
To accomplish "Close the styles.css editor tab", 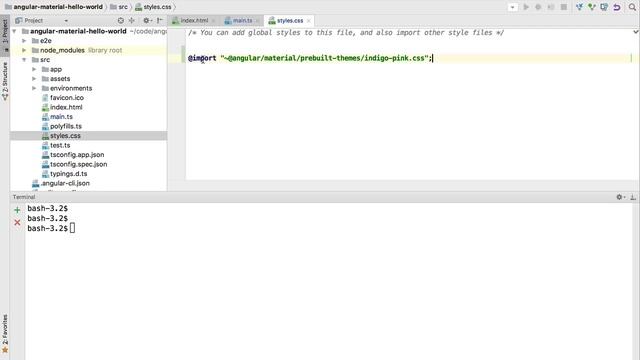I will (x=309, y=21).
